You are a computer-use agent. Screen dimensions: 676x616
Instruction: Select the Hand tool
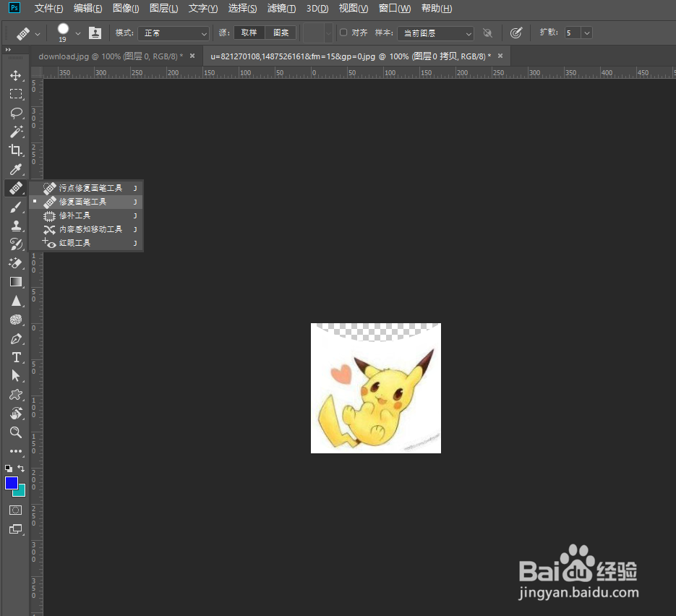(x=16, y=414)
